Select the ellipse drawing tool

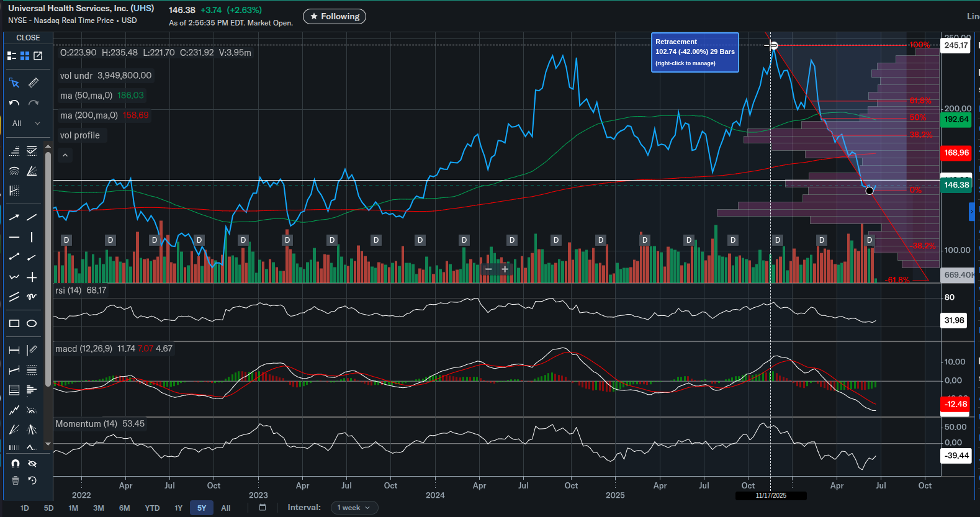(32, 323)
